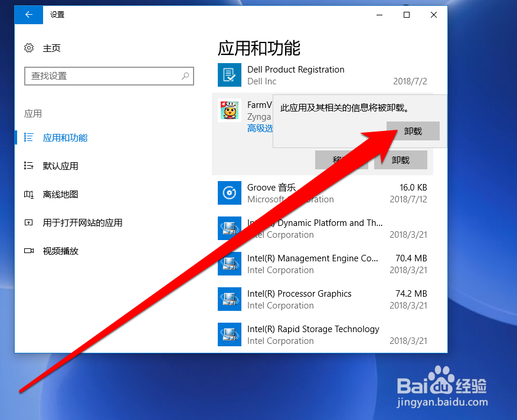Open the 高级选项 link
Image resolution: width=517 pixels, height=420 pixels.
[x=260, y=128]
